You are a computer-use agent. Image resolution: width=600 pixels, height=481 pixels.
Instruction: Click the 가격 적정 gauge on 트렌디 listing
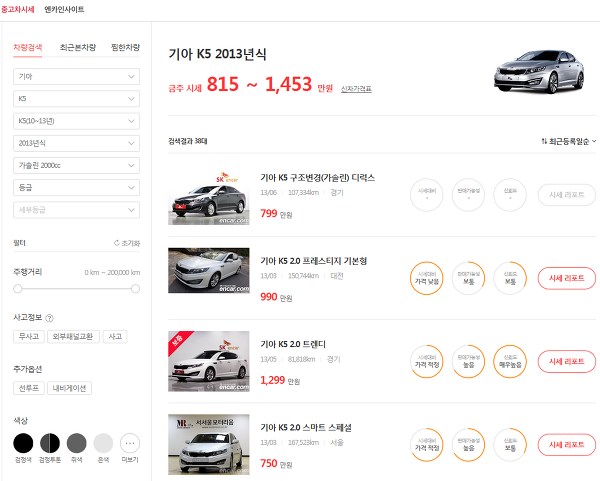pyautogui.click(x=427, y=361)
